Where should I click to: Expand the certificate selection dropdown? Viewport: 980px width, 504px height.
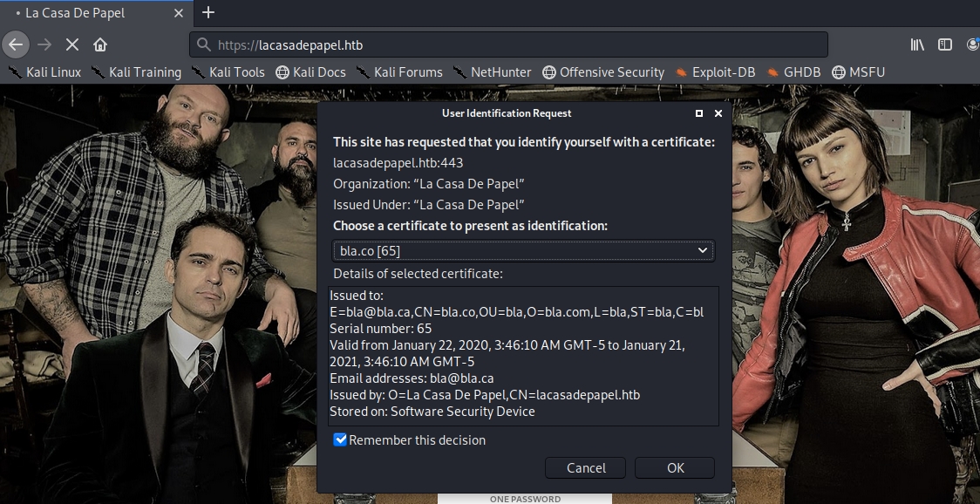point(523,251)
